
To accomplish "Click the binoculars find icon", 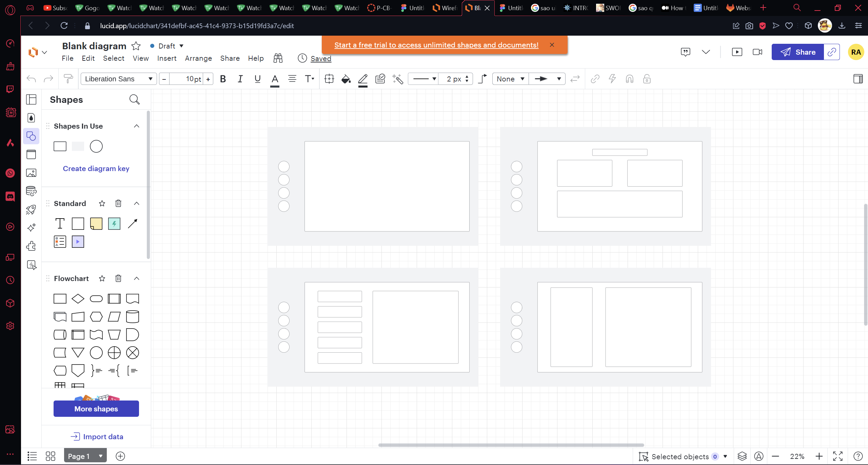I will [278, 58].
